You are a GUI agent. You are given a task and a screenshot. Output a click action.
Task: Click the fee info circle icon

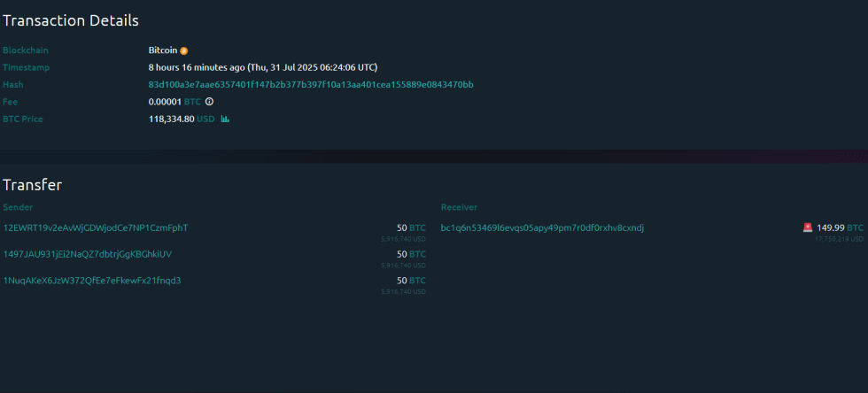click(209, 102)
